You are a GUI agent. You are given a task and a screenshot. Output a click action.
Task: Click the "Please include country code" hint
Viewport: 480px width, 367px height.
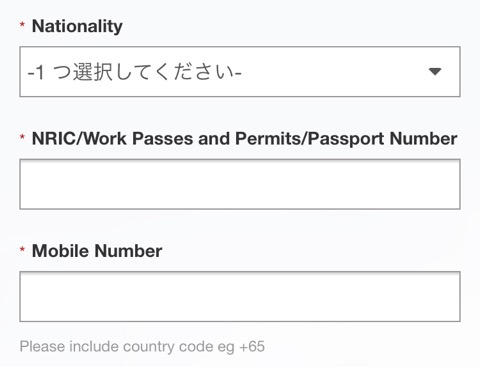[x=142, y=347]
